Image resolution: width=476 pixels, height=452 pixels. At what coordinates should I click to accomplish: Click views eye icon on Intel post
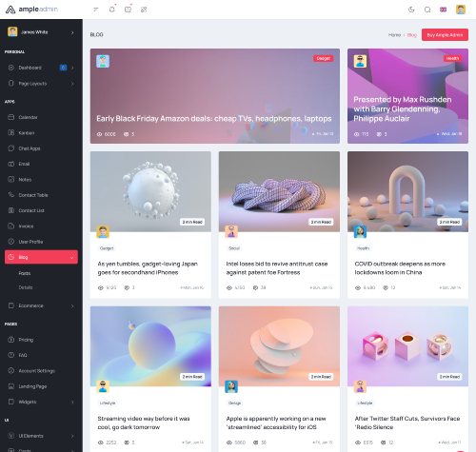[x=229, y=287]
